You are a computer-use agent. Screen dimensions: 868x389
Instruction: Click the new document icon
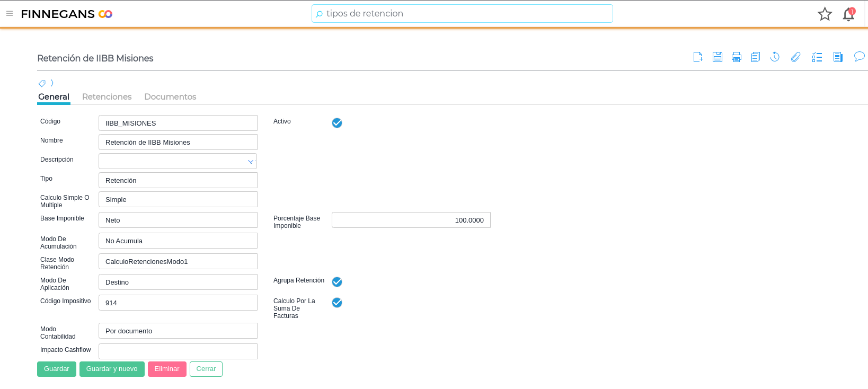[698, 57]
